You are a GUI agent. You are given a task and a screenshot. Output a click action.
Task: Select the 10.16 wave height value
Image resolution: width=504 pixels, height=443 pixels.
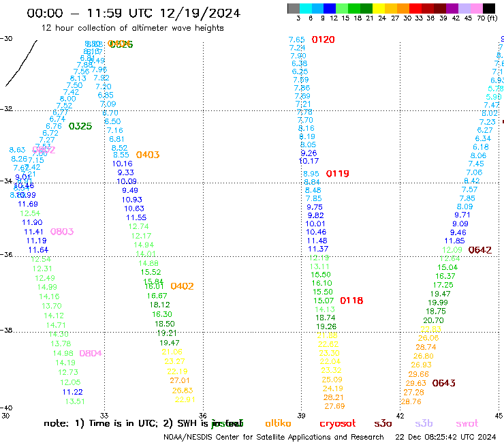(x=122, y=164)
